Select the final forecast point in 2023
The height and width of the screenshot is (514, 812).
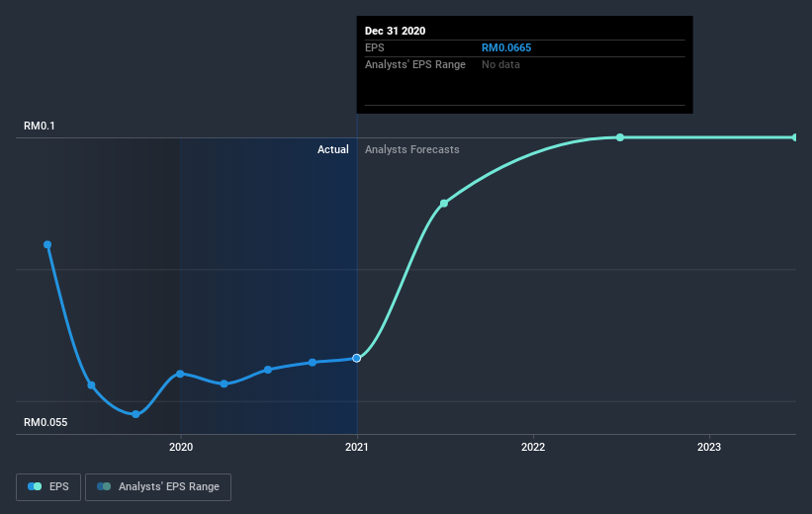[x=794, y=137]
